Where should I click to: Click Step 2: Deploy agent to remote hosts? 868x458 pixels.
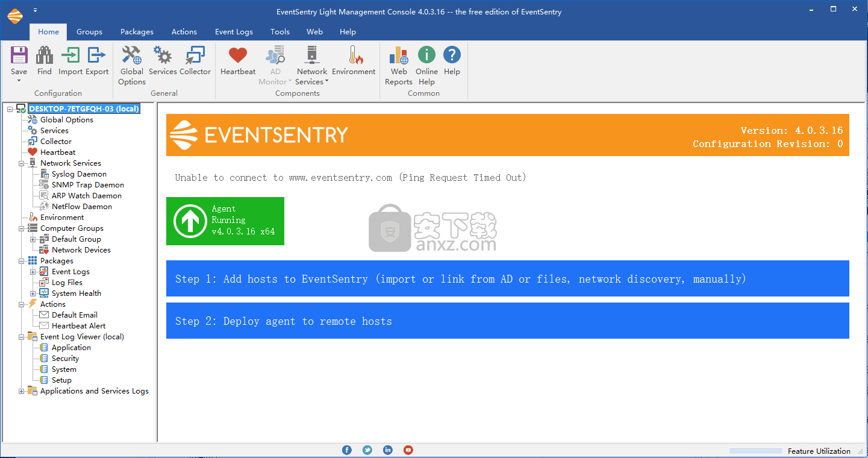click(x=508, y=321)
